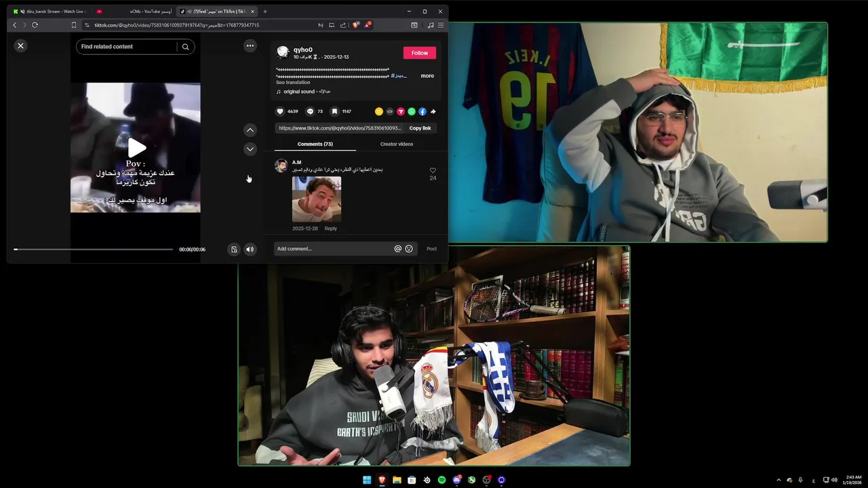Reload the page with refresh icon

pyautogui.click(x=35, y=25)
